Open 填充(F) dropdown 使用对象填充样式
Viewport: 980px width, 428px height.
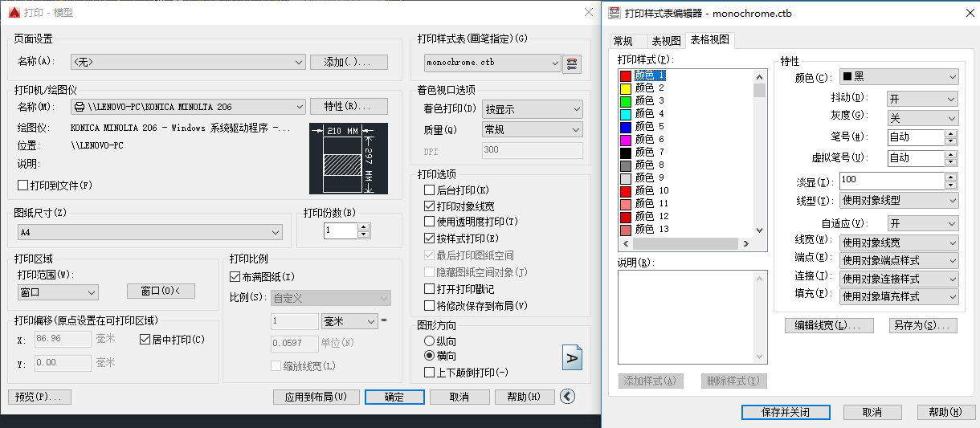point(899,296)
